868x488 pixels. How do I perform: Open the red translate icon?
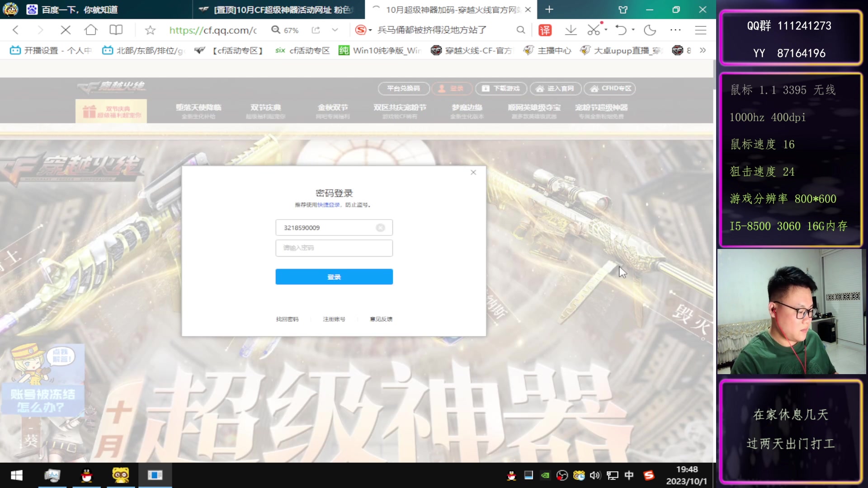(545, 30)
